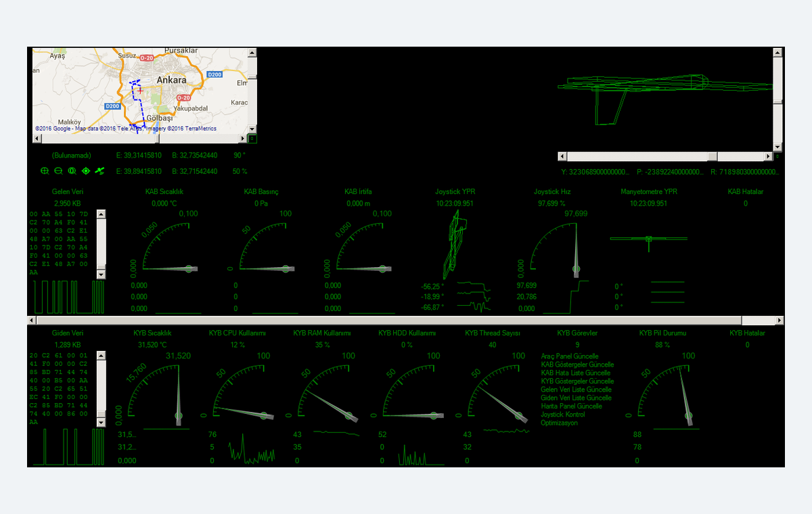Click the 3D model horizontal scrollbar thumb
This screenshot has width=812, height=514.
point(712,156)
